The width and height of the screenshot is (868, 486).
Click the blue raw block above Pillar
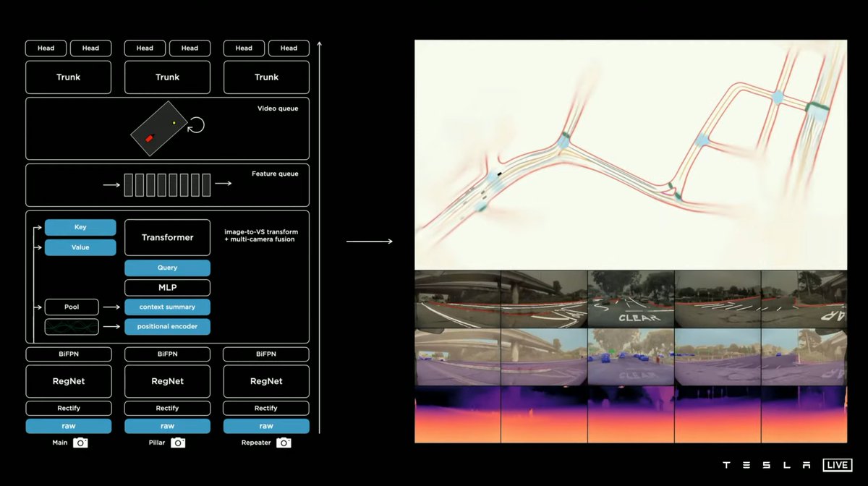tap(167, 426)
